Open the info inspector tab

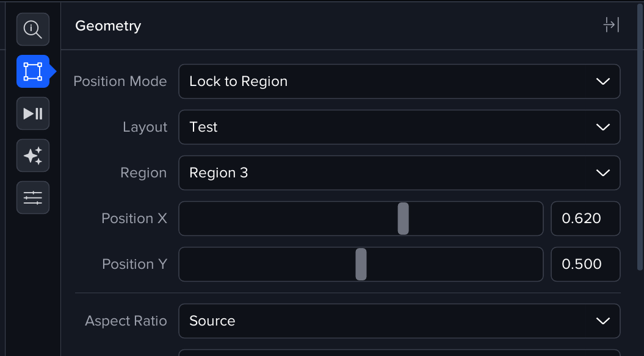click(x=33, y=29)
